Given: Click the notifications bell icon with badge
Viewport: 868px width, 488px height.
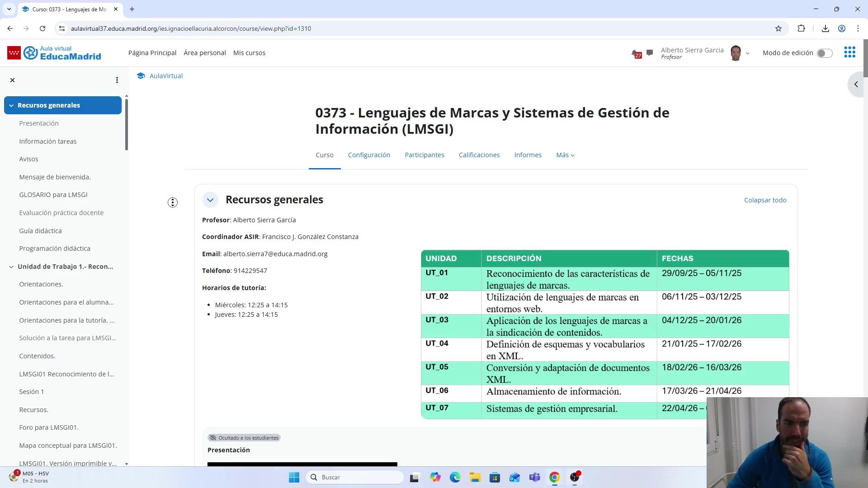Looking at the screenshot, I should click(636, 53).
